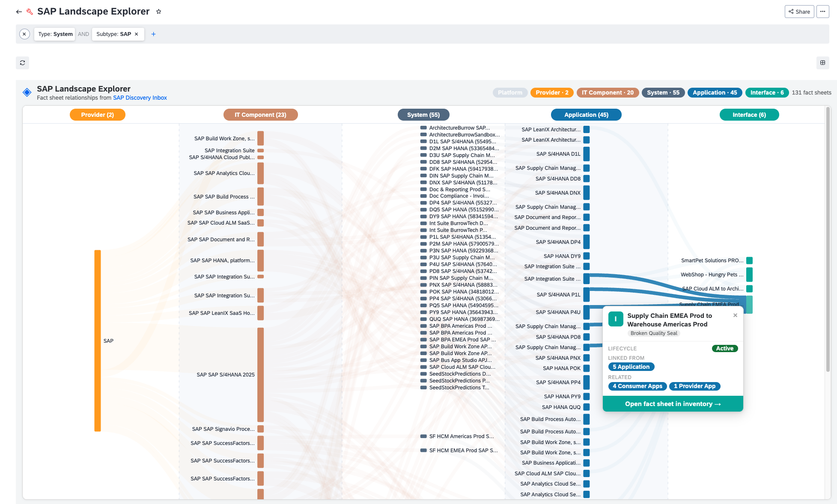Select the Type: System filter chip
Image resolution: width=837 pixels, height=504 pixels.
click(55, 34)
